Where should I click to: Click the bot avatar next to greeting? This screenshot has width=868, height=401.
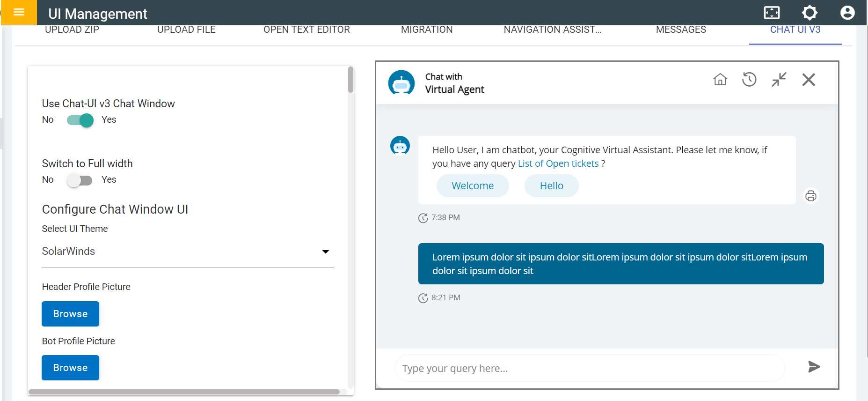pos(400,146)
